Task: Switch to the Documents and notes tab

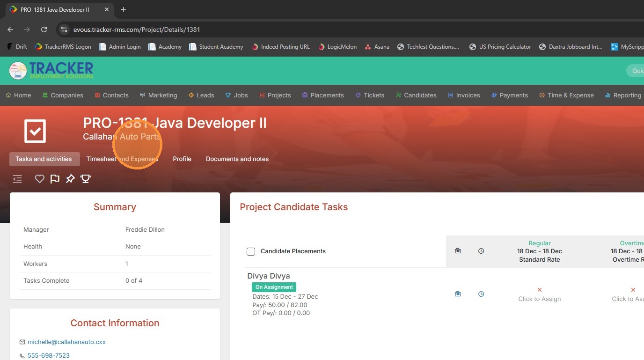Action: [x=237, y=159]
